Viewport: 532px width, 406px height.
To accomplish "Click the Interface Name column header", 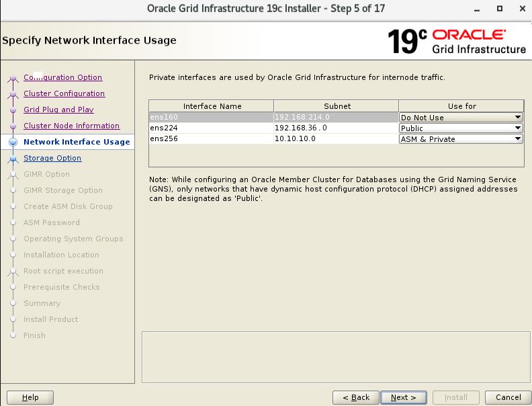I will 212,106.
